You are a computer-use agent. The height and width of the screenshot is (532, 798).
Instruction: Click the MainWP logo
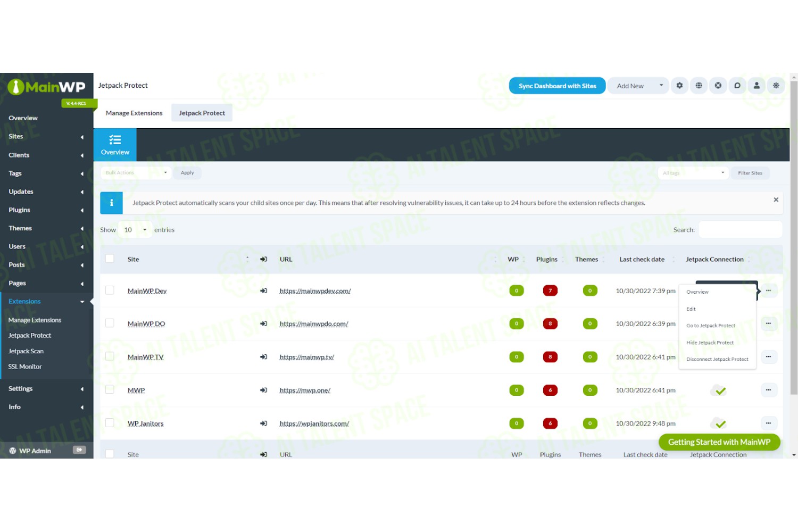click(46, 87)
